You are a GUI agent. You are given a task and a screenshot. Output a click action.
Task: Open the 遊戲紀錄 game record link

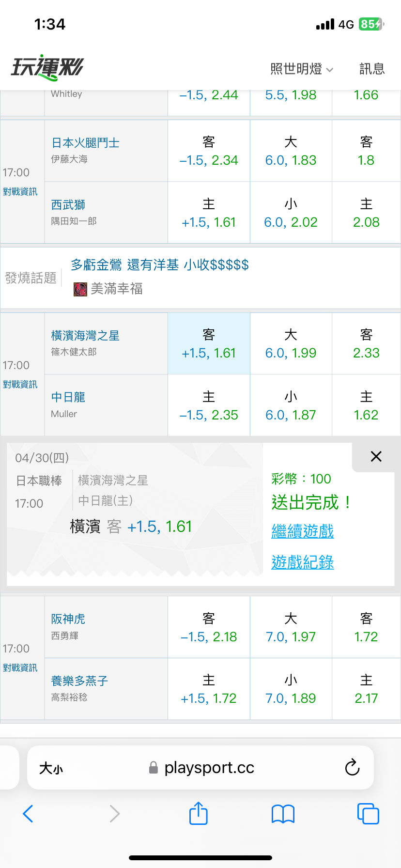[x=303, y=562]
